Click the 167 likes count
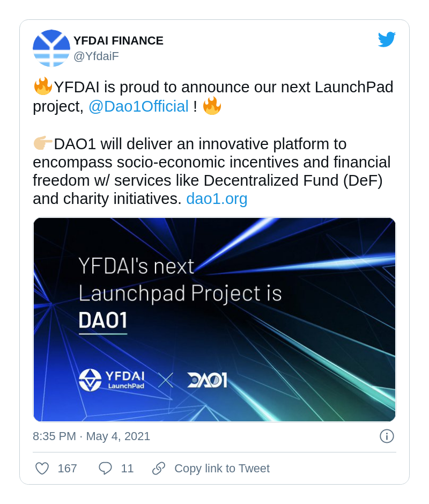429x504 pixels. (68, 469)
